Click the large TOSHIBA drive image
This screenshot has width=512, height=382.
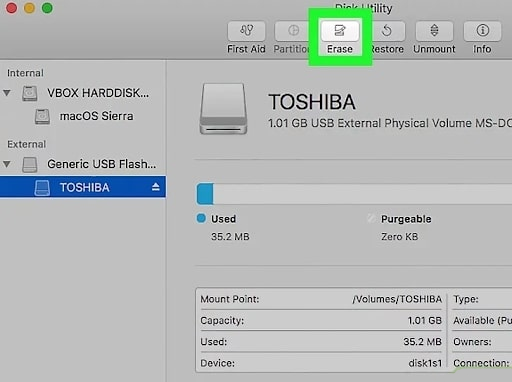(x=223, y=109)
